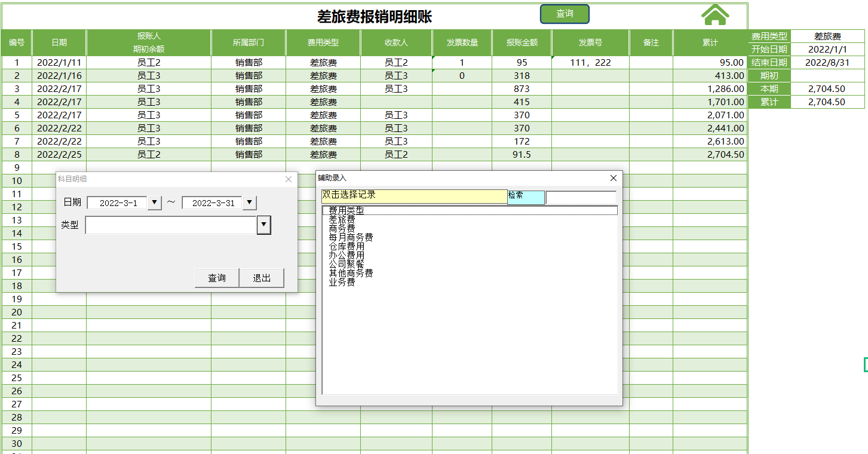Click the 本期 value 2,704.50
This screenshot has width=868, height=454.
[827, 88]
